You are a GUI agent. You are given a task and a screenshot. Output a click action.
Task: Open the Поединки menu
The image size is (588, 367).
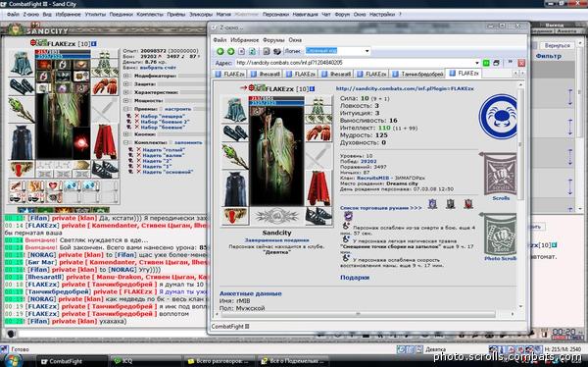(122, 15)
